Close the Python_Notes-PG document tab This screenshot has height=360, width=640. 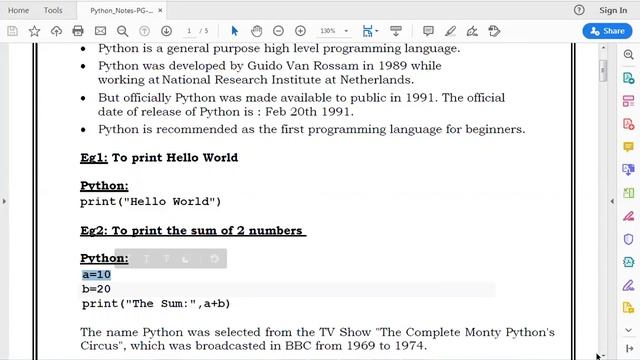pyautogui.click(x=160, y=11)
